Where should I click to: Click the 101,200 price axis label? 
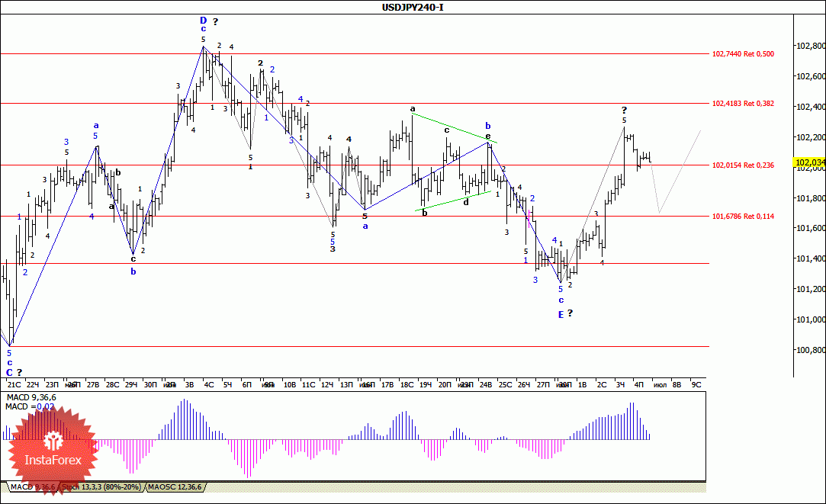(810, 289)
